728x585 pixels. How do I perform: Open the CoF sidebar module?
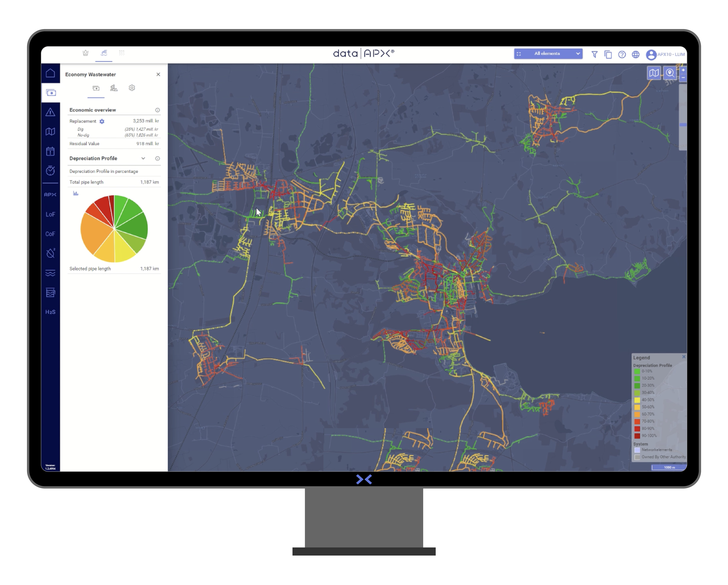pos(50,234)
